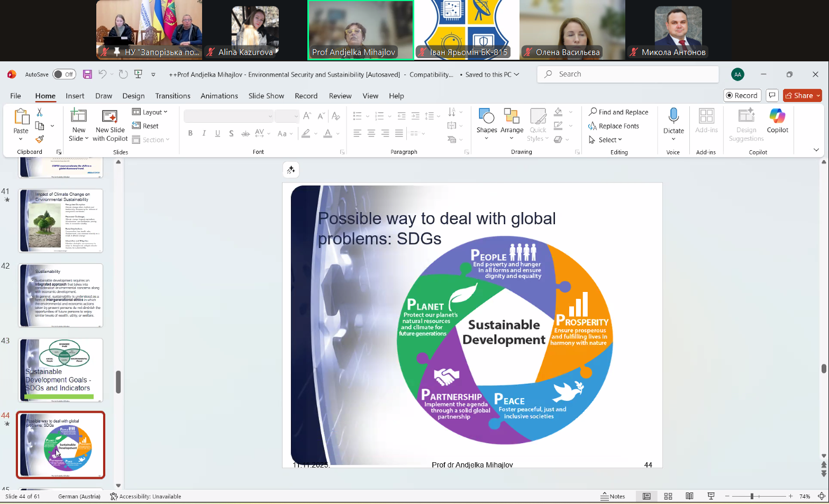Toggle AutoSave switch on

64,75
